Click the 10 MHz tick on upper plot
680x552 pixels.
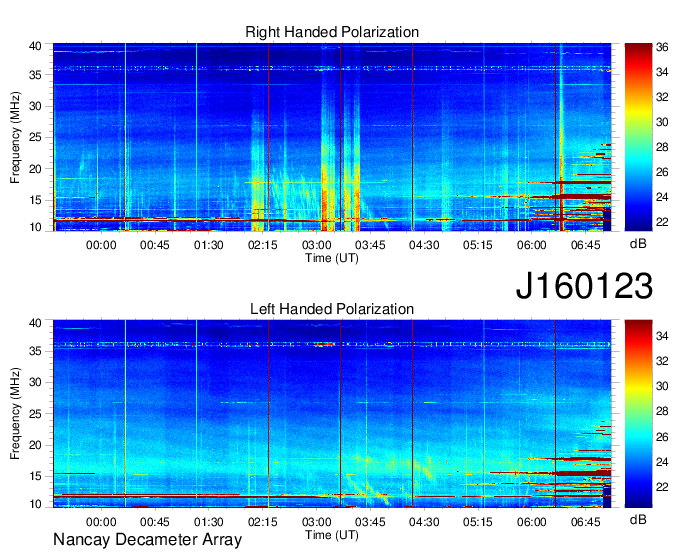click(x=35, y=227)
